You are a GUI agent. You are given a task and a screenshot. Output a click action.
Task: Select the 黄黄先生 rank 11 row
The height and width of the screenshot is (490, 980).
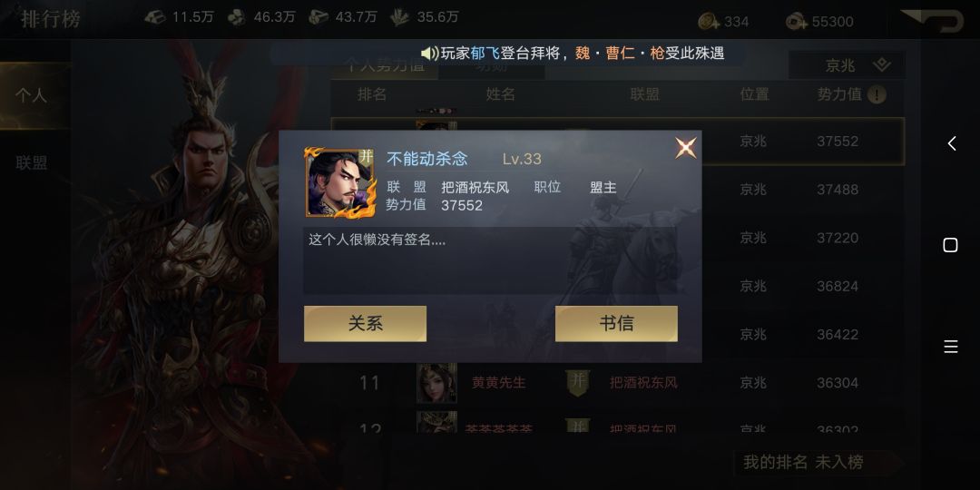click(x=617, y=382)
